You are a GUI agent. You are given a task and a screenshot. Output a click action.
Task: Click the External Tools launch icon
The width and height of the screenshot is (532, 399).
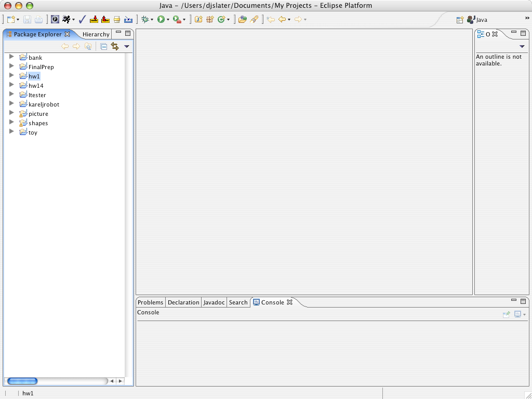click(x=177, y=19)
